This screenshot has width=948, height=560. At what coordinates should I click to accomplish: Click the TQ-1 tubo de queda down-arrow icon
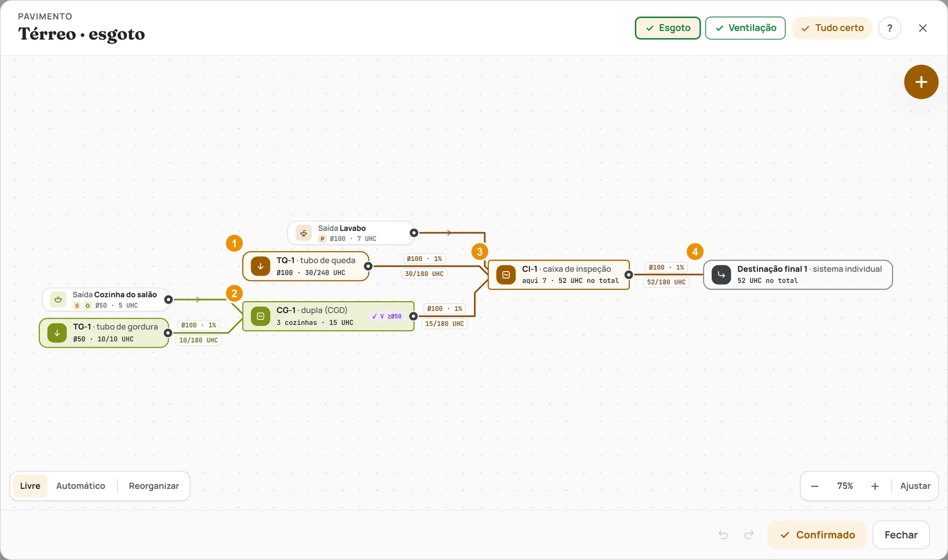pos(260,266)
